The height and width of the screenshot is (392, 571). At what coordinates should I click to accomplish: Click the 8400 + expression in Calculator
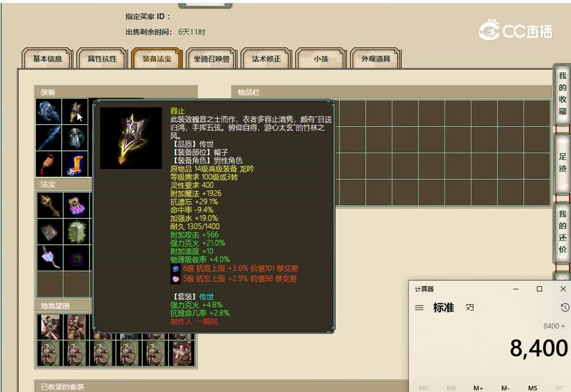[554, 326]
